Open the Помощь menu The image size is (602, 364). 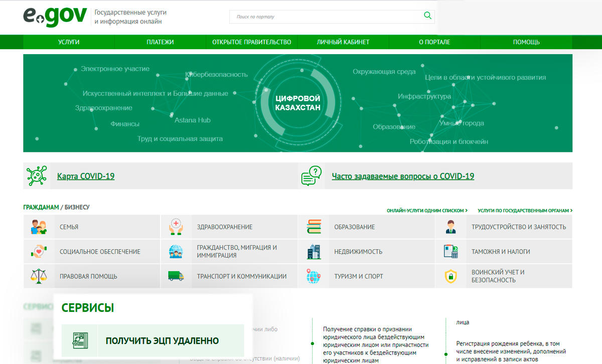point(526,42)
